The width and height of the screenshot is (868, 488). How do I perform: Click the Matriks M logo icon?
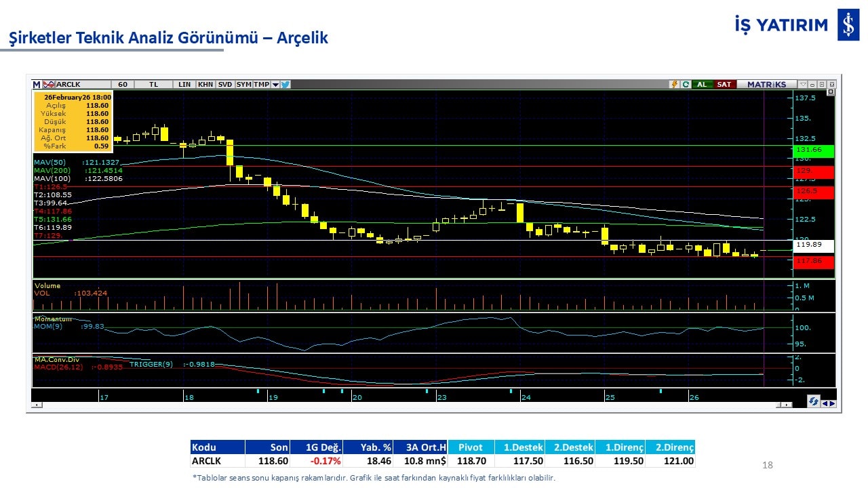[x=37, y=85]
